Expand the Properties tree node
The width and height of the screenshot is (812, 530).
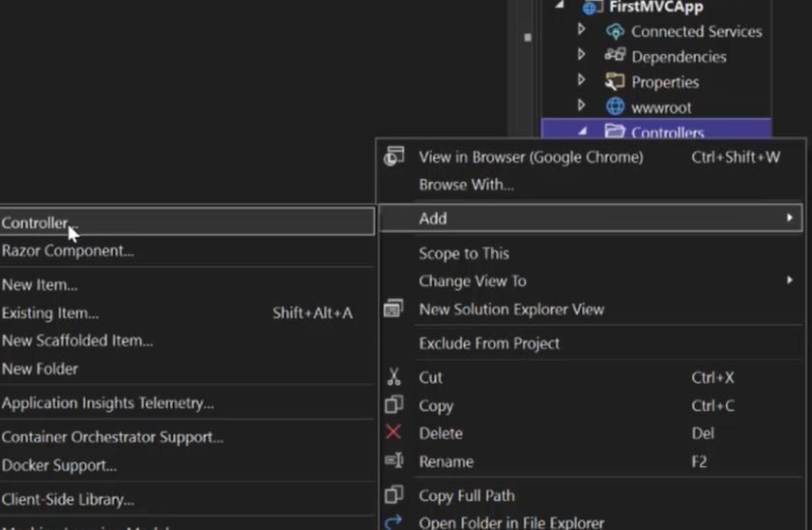click(581, 81)
